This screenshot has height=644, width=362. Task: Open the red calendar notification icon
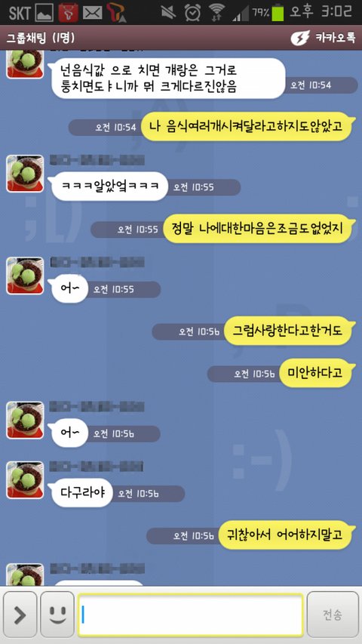tap(69, 13)
